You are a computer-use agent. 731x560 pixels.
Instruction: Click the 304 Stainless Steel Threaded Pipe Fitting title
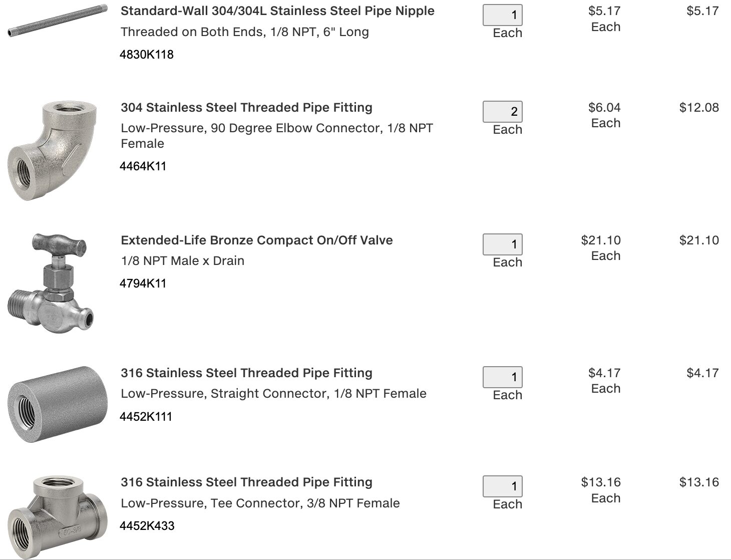point(246,108)
